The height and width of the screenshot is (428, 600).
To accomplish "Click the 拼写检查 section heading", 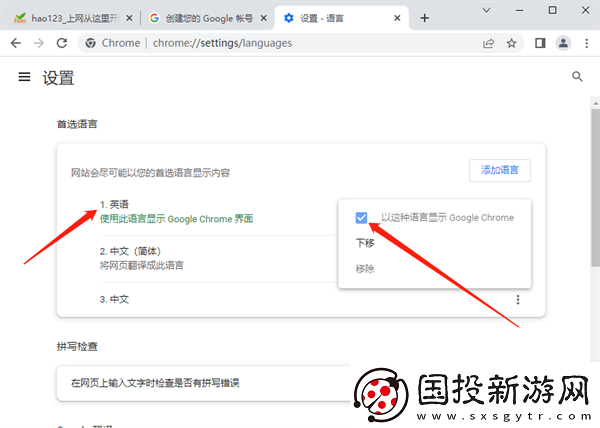I will tap(77, 347).
